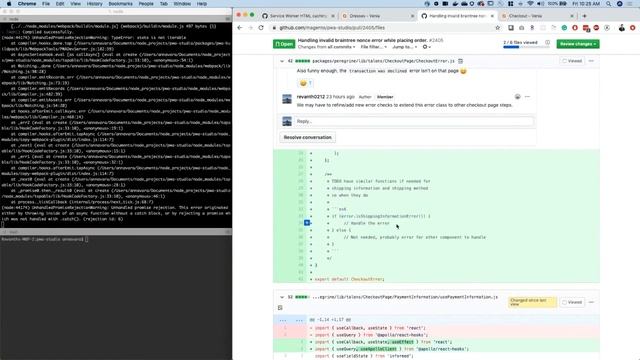
Task: Go back in Chrome history
Action: pos(240,28)
